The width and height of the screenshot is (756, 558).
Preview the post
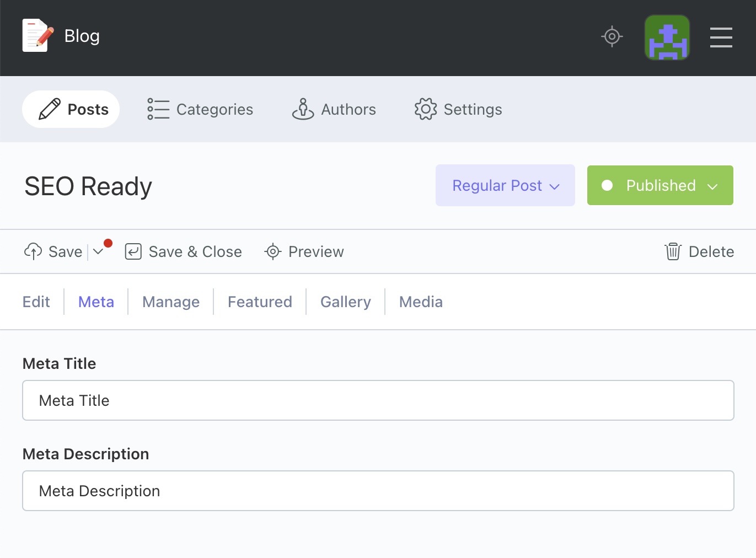304,252
